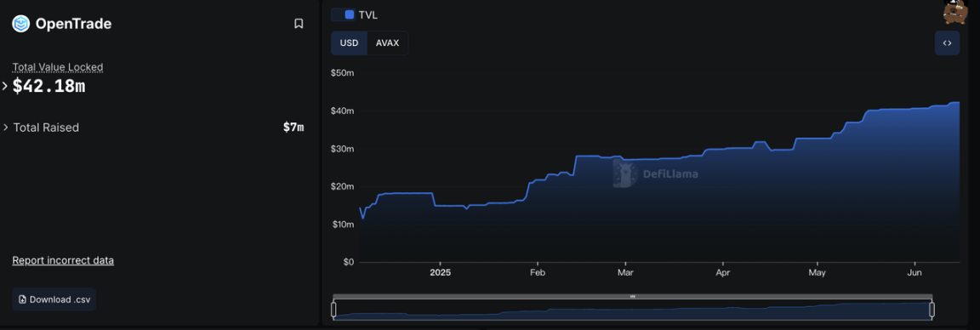
Task: Click the download file icon beside .csv
Action: point(22,299)
